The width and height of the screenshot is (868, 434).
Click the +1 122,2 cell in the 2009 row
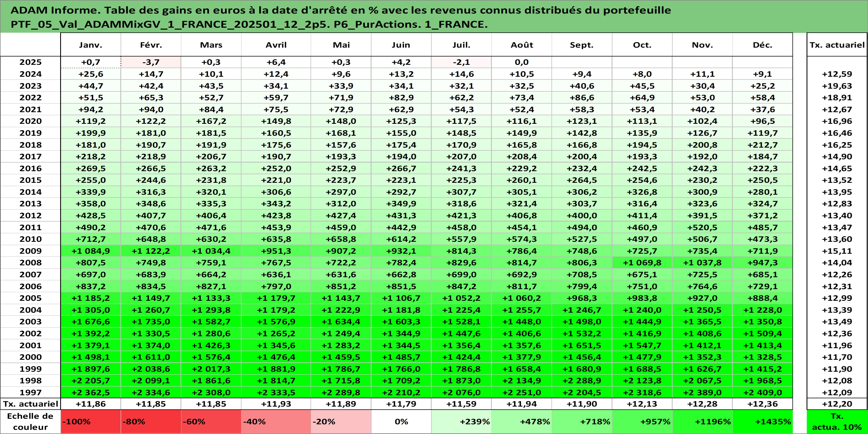tap(151, 251)
